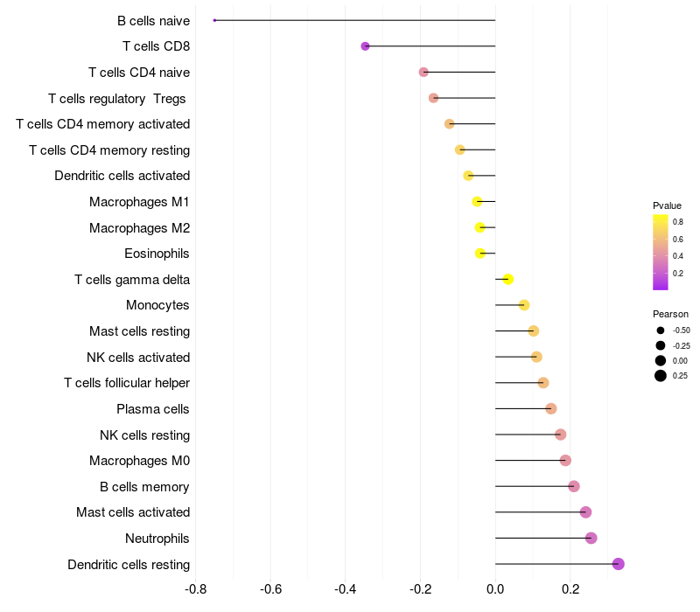
Task: Click the Dendritic cells resting data point
Action: (619, 564)
